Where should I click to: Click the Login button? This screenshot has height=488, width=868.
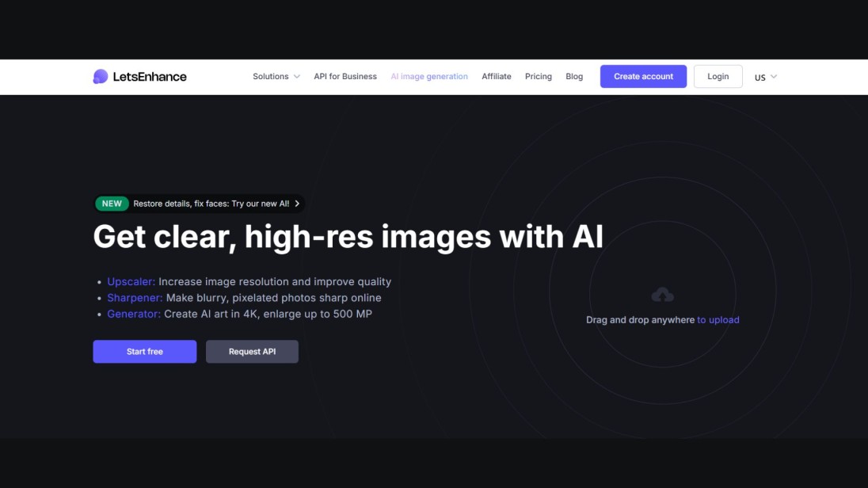pos(718,76)
